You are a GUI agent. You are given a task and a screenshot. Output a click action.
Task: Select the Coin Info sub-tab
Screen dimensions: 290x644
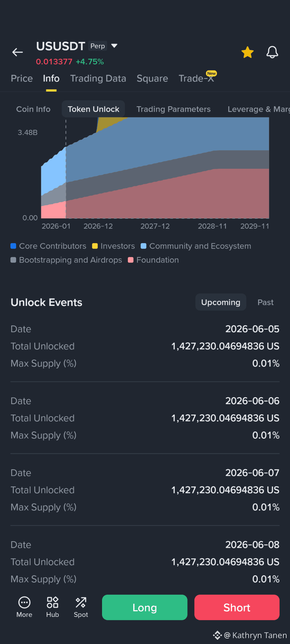point(33,109)
